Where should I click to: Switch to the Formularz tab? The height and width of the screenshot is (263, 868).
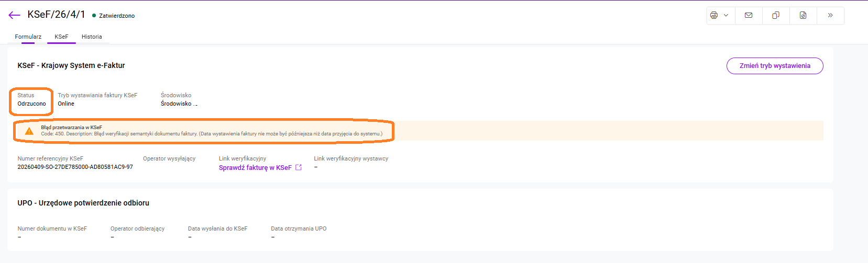click(28, 37)
